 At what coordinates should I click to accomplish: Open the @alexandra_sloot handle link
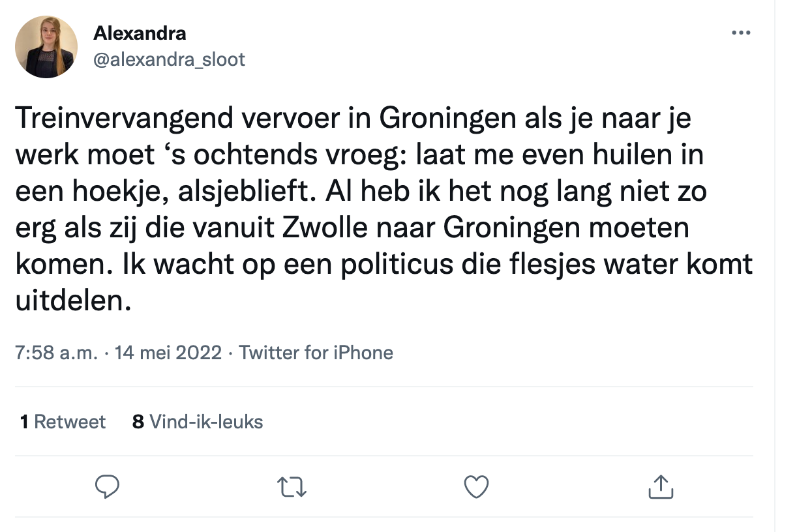(x=170, y=59)
